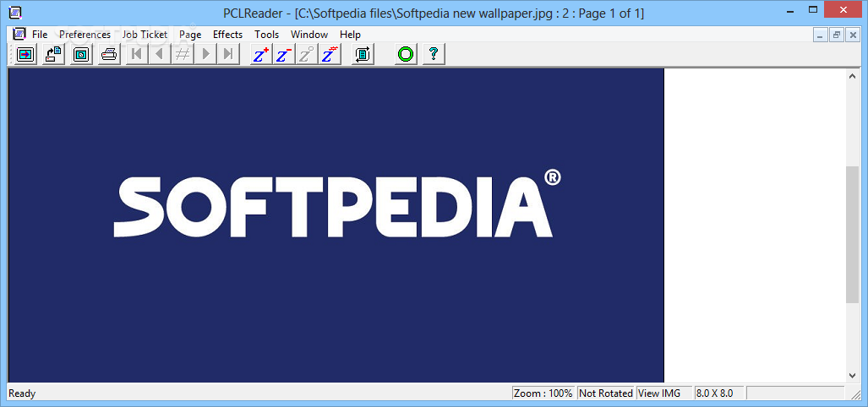Click the green circle toolbar icon
Viewport: 868px width, 407px height.
tap(406, 54)
